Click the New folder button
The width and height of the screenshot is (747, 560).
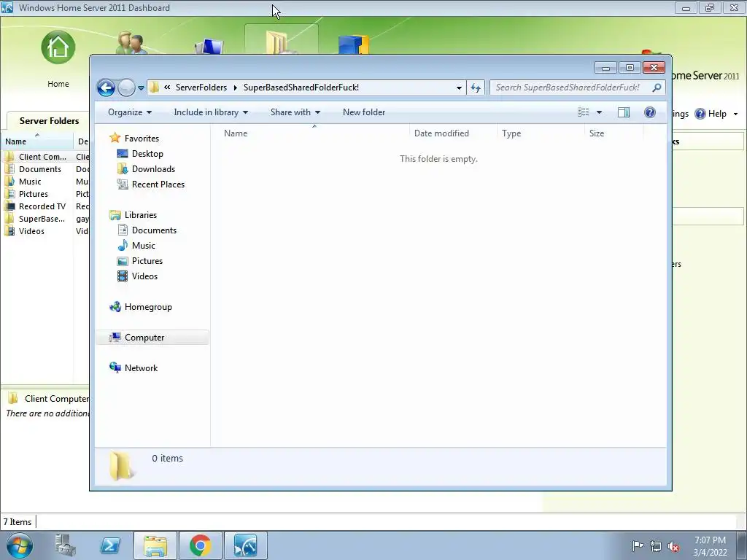tap(364, 112)
